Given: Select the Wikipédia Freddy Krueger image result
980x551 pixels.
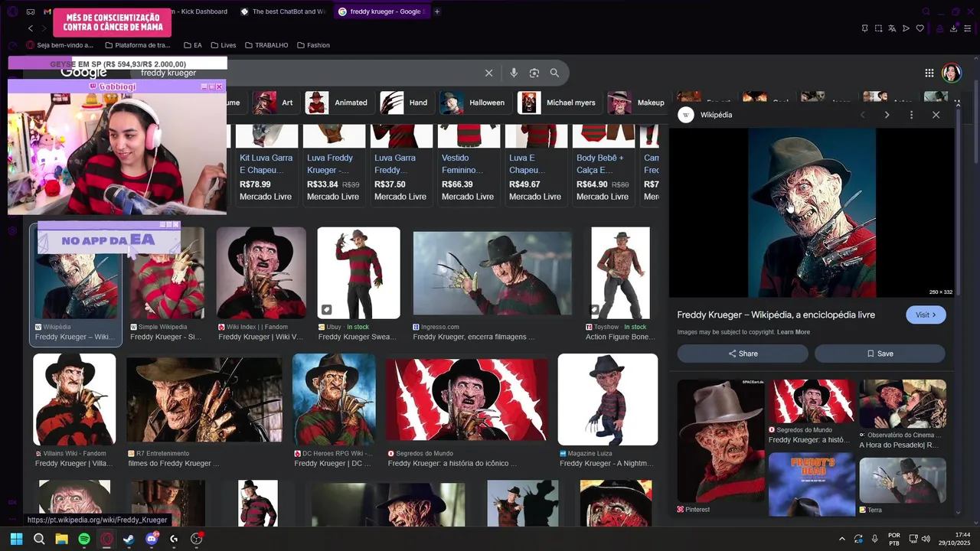Looking at the screenshot, I should pos(76,285).
